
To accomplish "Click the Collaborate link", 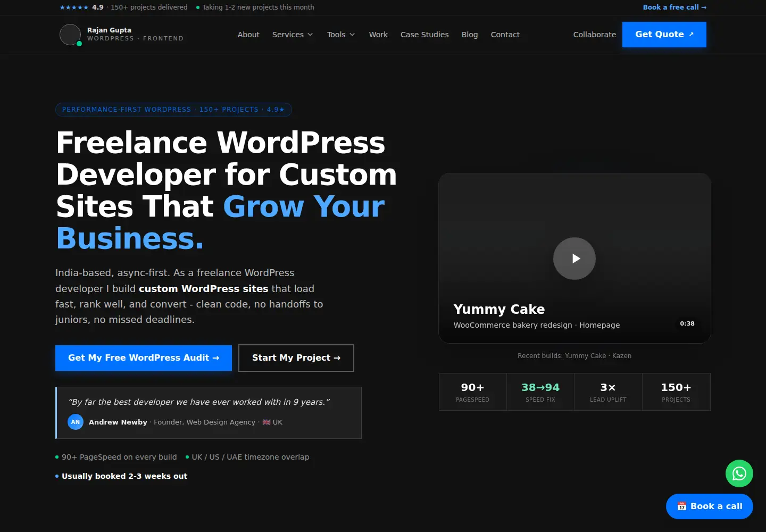I will [x=595, y=35].
